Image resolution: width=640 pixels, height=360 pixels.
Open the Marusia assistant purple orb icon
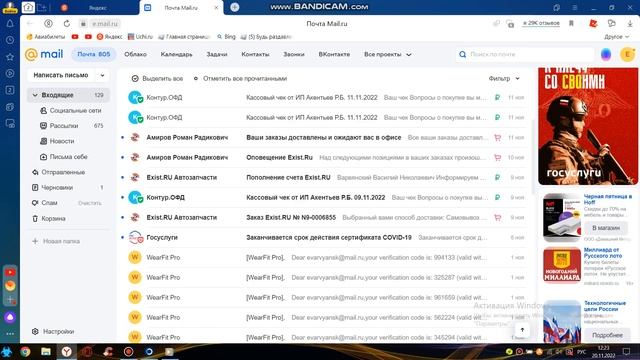(x=606, y=54)
